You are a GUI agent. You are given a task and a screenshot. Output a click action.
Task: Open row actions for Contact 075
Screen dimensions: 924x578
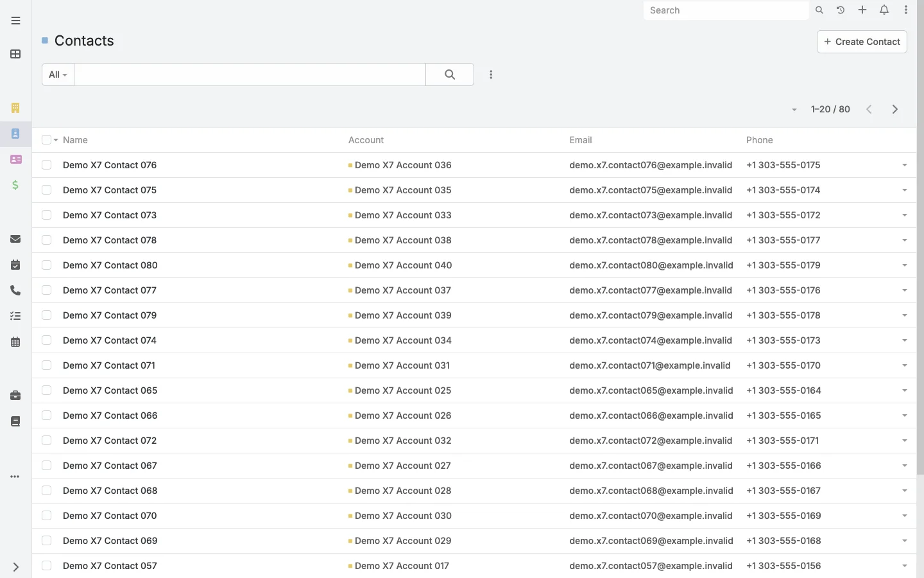click(904, 190)
